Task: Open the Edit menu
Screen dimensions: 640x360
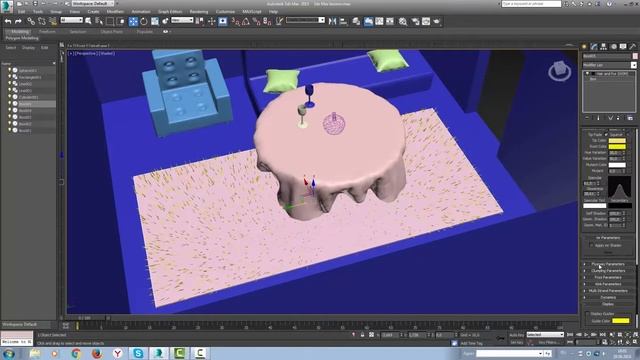Action: click(x=21, y=12)
